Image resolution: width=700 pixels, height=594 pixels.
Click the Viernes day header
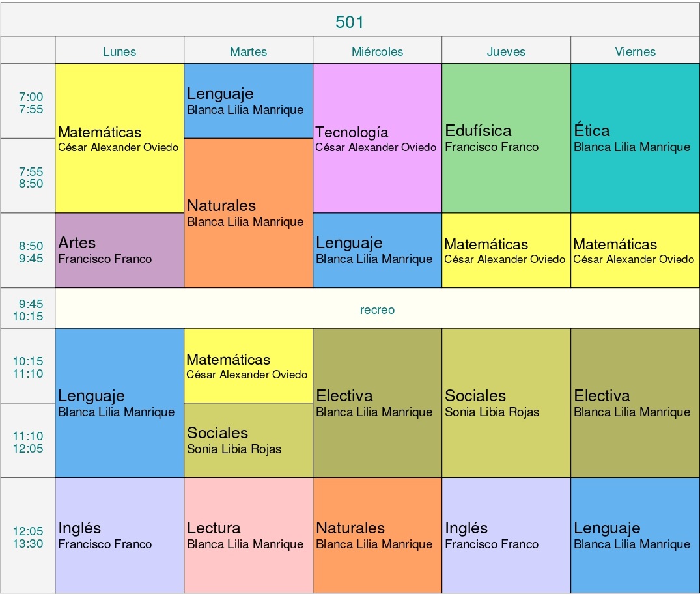click(635, 51)
